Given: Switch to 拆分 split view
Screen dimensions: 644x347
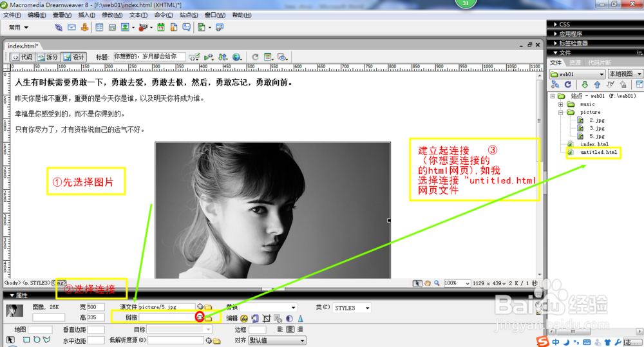Looking at the screenshot, I should pos(48,57).
